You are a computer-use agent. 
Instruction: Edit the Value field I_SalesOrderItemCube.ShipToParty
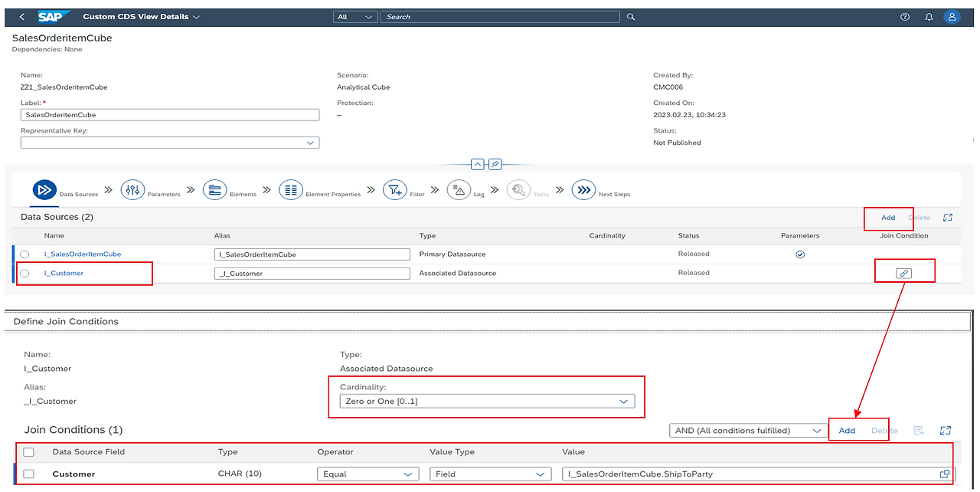click(758, 474)
